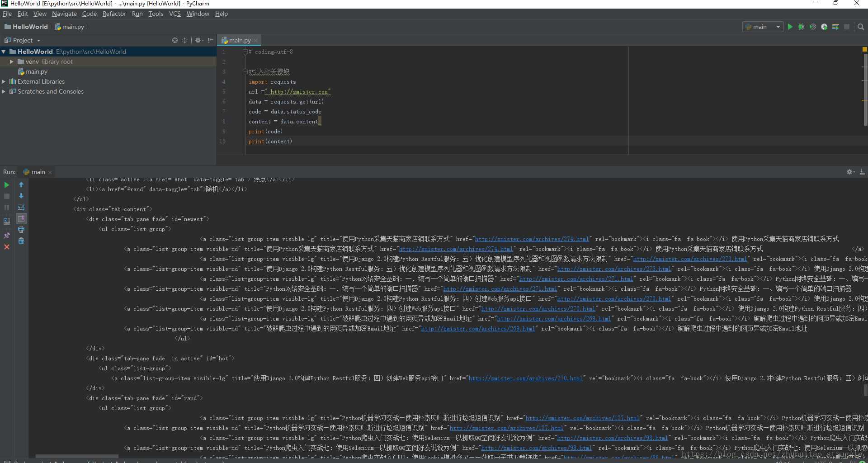The width and height of the screenshot is (868, 463).
Task: Open the Help menu
Action: point(222,14)
